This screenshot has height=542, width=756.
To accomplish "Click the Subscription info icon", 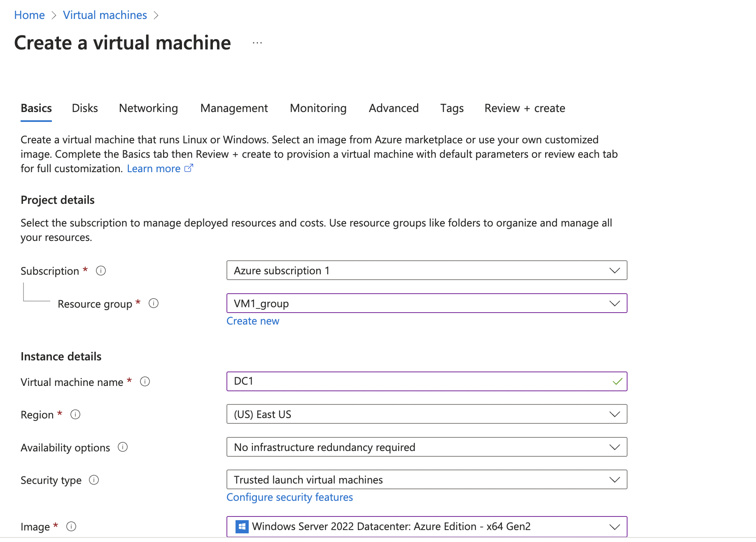I will point(101,271).
